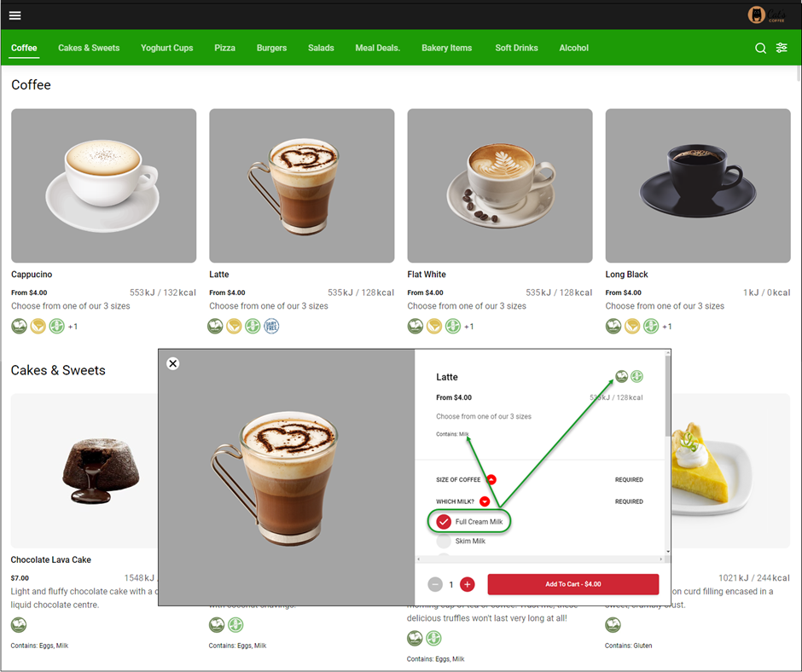The image size is (802, 672).
Task: Open the Cappucino product image
Action: [104, 186]
